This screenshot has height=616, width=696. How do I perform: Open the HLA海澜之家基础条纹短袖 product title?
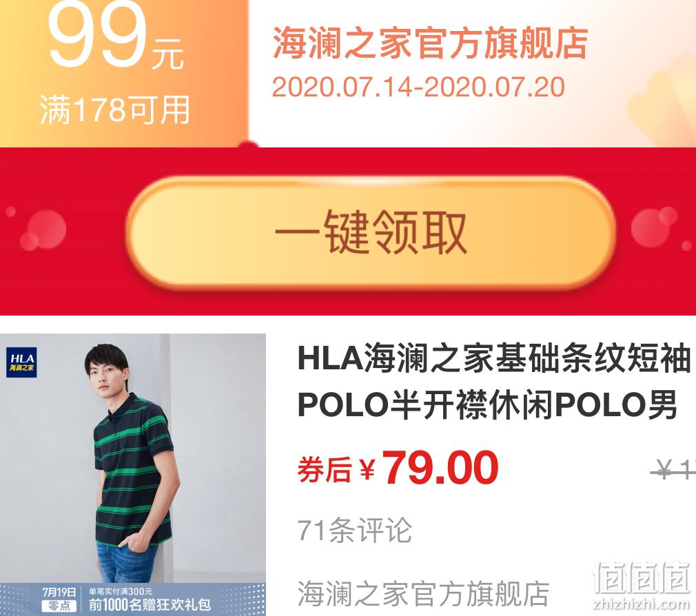click(x=493, y=382)
